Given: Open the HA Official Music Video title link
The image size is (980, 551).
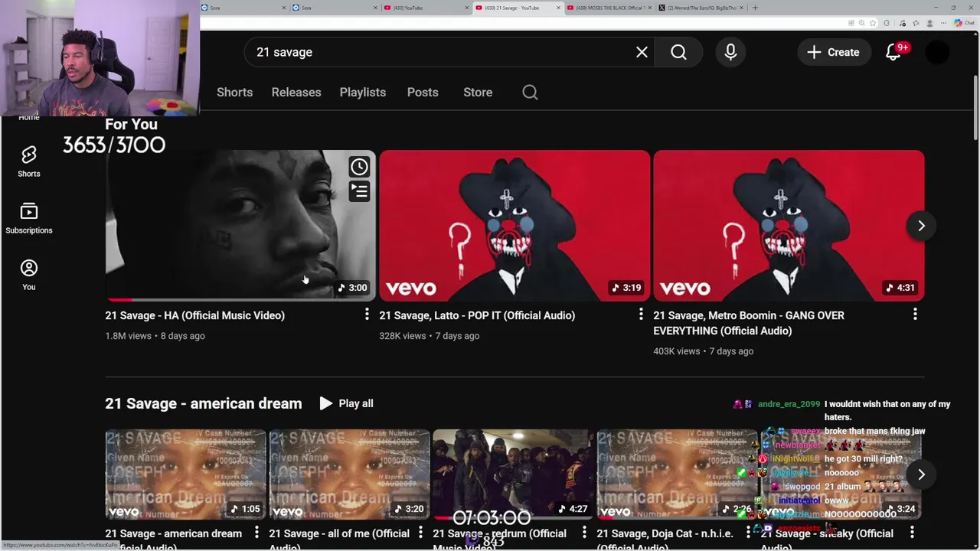Looking at the screenshot, I should coord(195,315).
